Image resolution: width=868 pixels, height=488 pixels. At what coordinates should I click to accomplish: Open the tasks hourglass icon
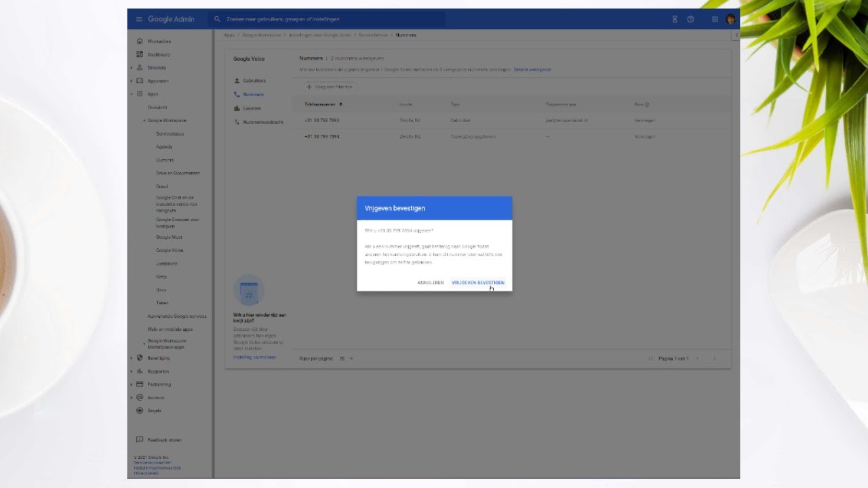675,19
